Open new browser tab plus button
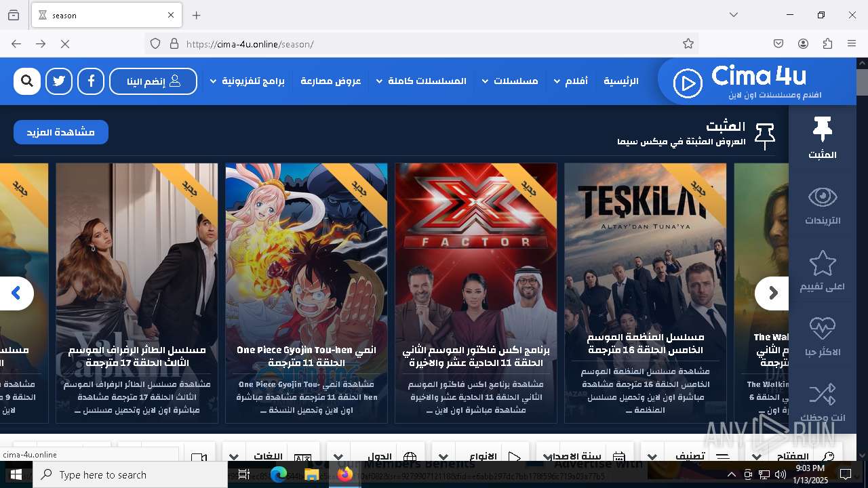This screenshot has width=868, height=488. [197, 15]
